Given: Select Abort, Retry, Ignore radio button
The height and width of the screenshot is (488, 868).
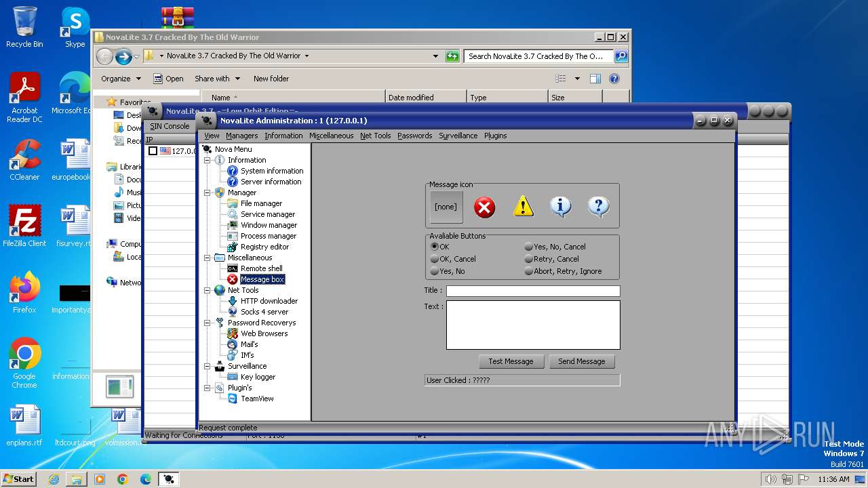Looking at the screenshot, I should coord(529,271).
